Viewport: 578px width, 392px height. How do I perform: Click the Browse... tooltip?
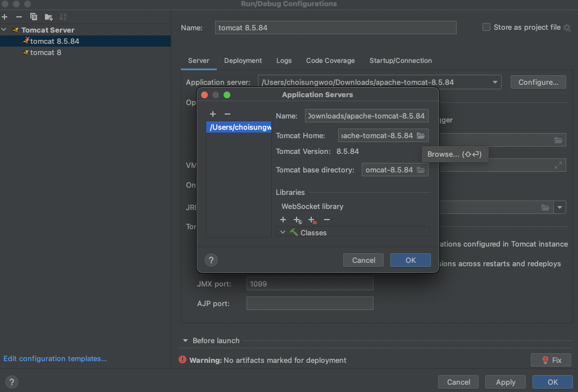[454, 154]
